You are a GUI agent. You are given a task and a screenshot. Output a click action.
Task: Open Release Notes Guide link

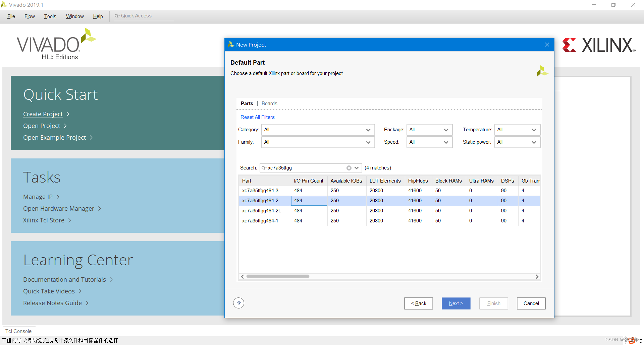pyautogui.click(x=52, y=303)
